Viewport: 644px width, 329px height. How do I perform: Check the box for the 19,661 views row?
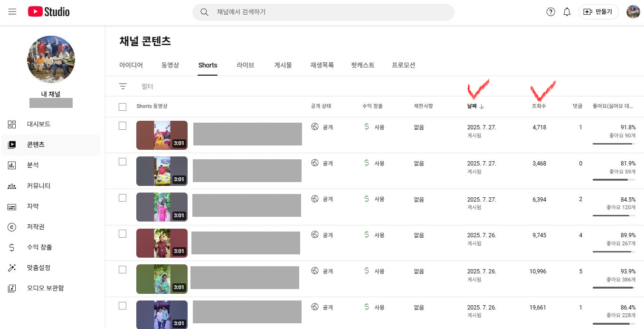point(123,306)
